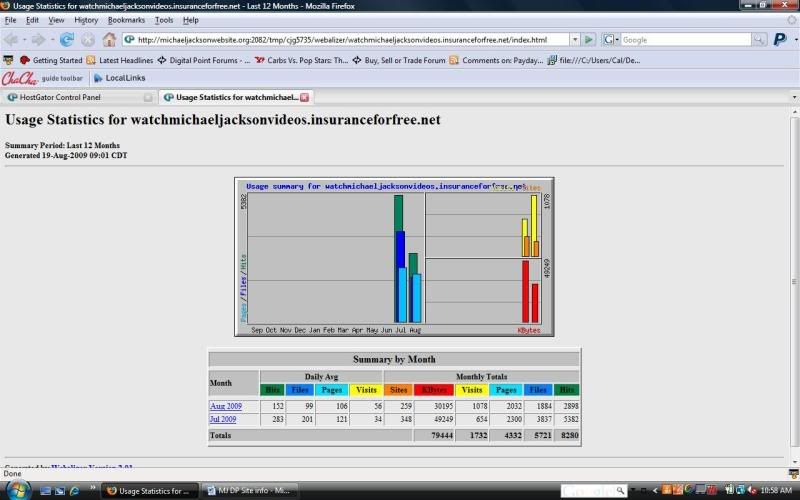Open the File menu
The width and height of the screenshot is (800, 500).
[x=10, y=20]
